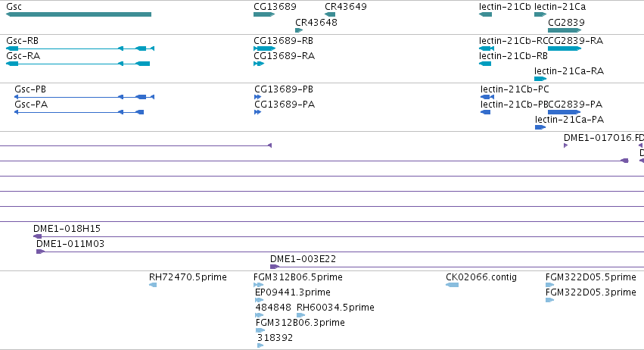Click the Gsc-PA protein feature
The height and width of the screenshot is (350, 644).
[79, 112]
